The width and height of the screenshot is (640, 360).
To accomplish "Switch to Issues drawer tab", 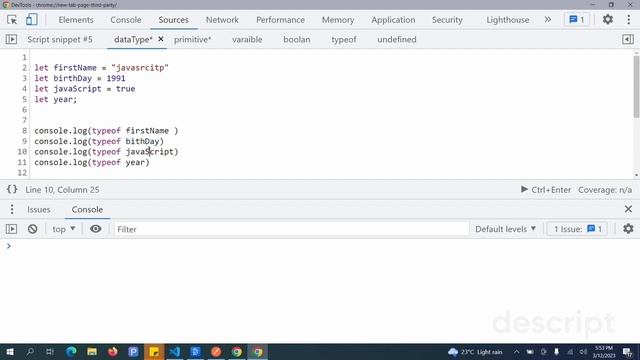I will [39, 209].
